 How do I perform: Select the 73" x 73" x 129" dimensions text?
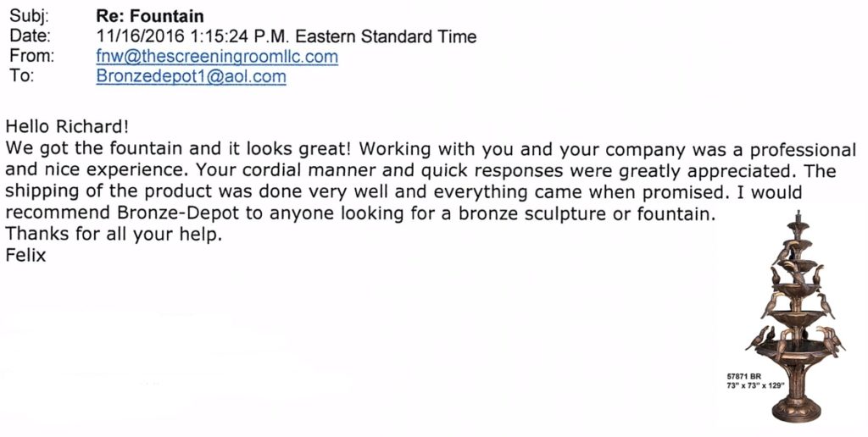coord(755,386)
